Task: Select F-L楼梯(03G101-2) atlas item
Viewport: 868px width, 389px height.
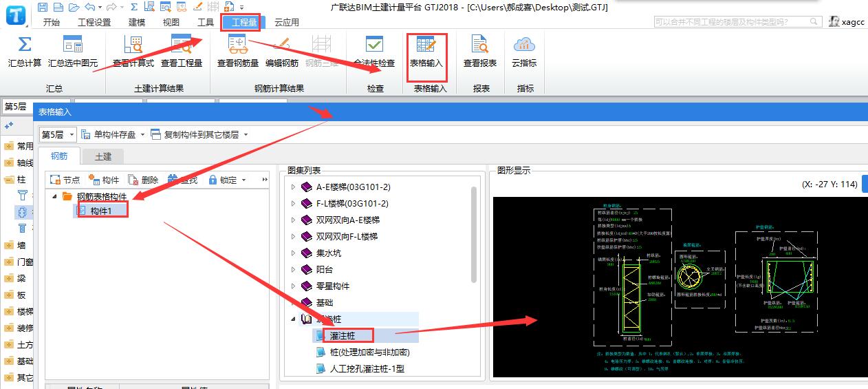Action: [x=354, y=203]
